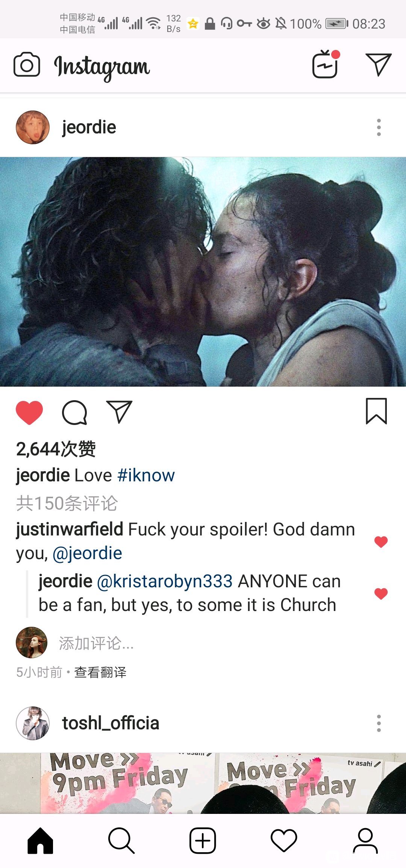
Task: Expand all 150 comments
Action: point(67,504)
